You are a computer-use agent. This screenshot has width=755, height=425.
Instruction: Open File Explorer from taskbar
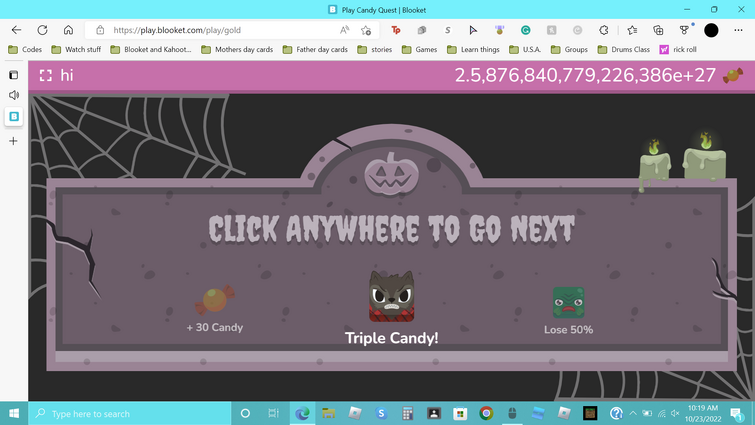[x=328, y=413]
